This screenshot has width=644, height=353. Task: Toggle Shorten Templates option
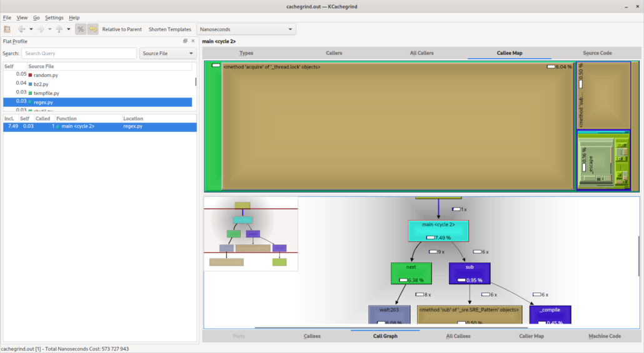tap(169, 29)
